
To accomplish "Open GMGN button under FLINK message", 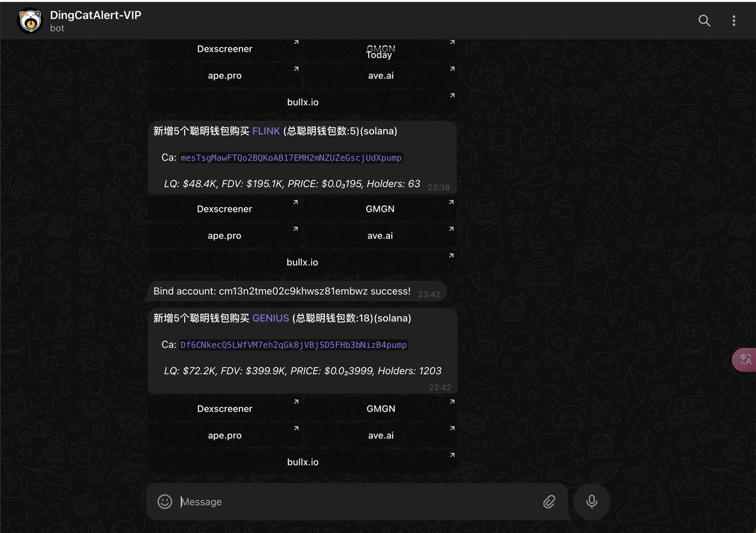I will (x=381, y=209).
